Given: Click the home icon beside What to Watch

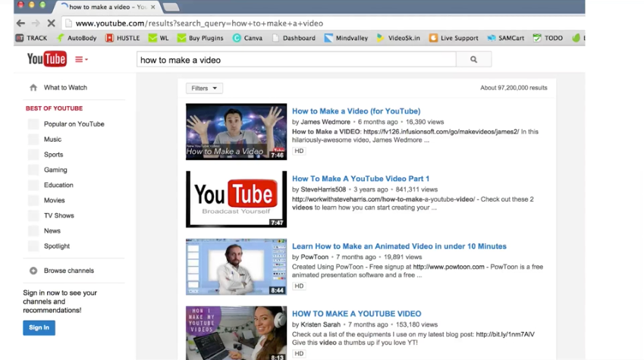Looking at the screenshot, I should [x=33, y=87].
